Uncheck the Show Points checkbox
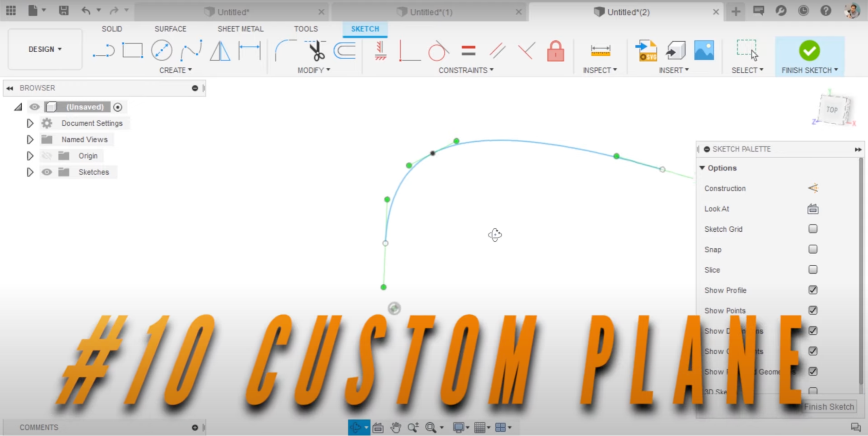Image resolution: width=868 pixels, height=436 pixels. click(813, 310)
